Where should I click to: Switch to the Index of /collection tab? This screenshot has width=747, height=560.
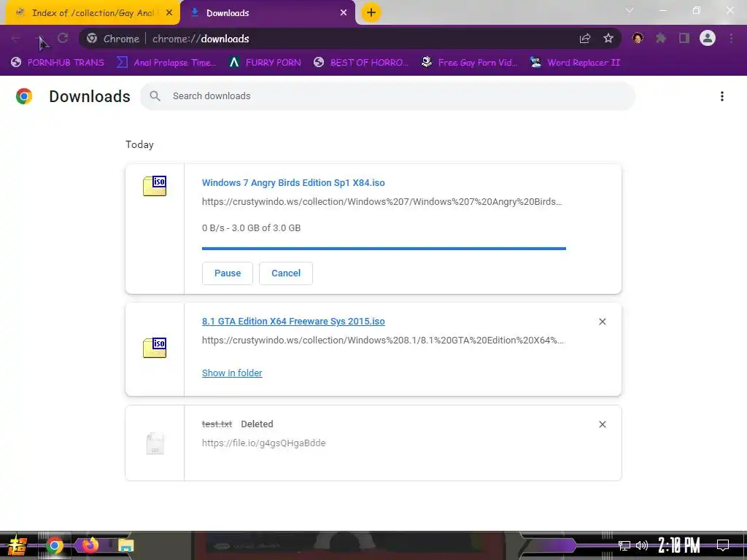click(x=93, y=13)
